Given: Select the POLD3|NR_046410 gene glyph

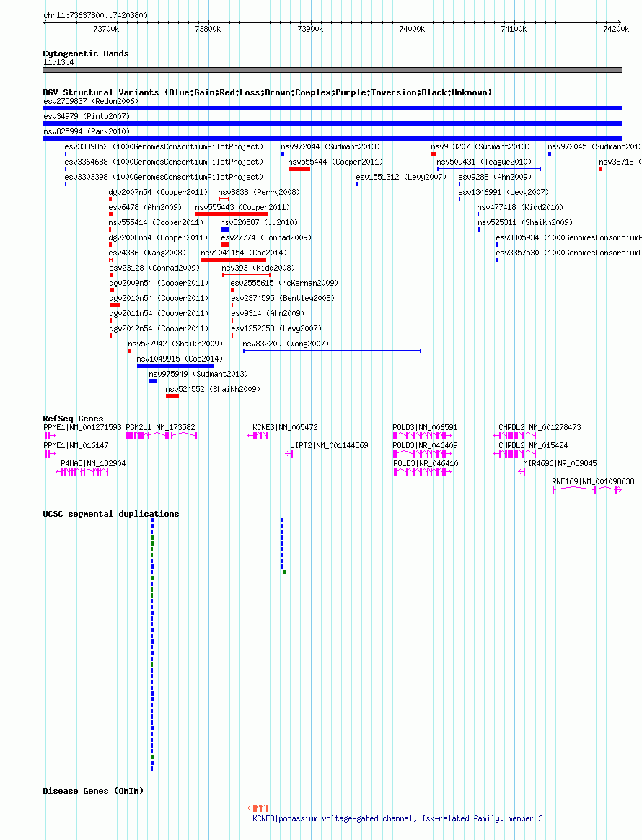Looking at the screenshot, I should point(423,473).
